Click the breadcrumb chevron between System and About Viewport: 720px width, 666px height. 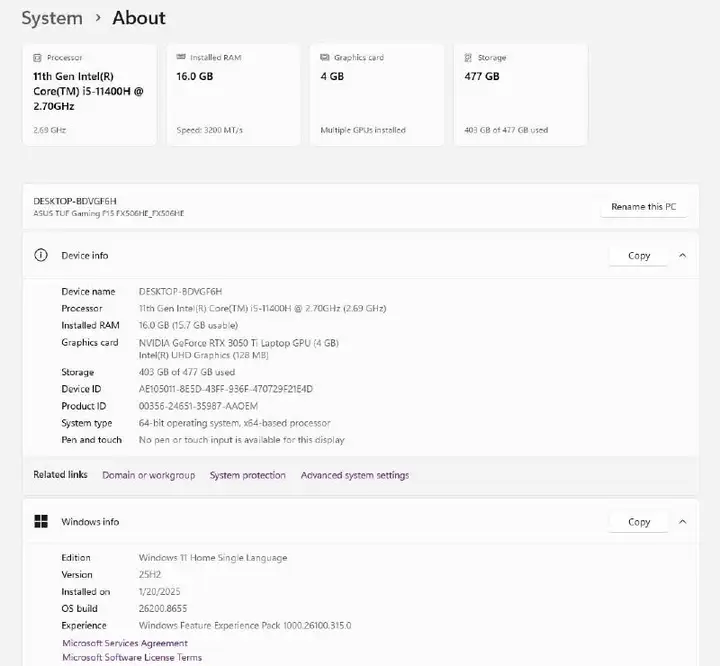98,18
